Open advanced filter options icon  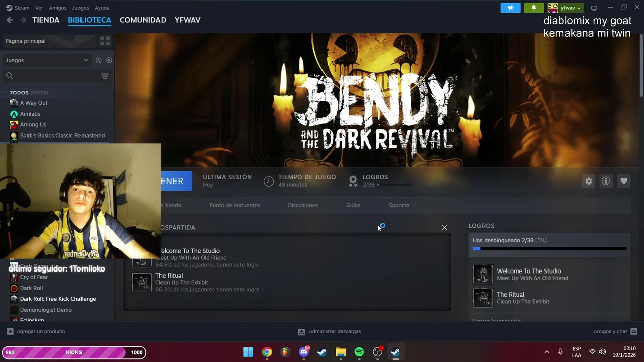click(105, 76)
